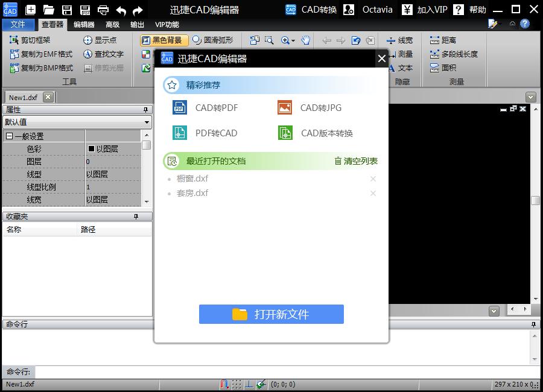Toggle 文本 text display
The height and width of the screenshot is (392, 543).
[x=401, y=68]
